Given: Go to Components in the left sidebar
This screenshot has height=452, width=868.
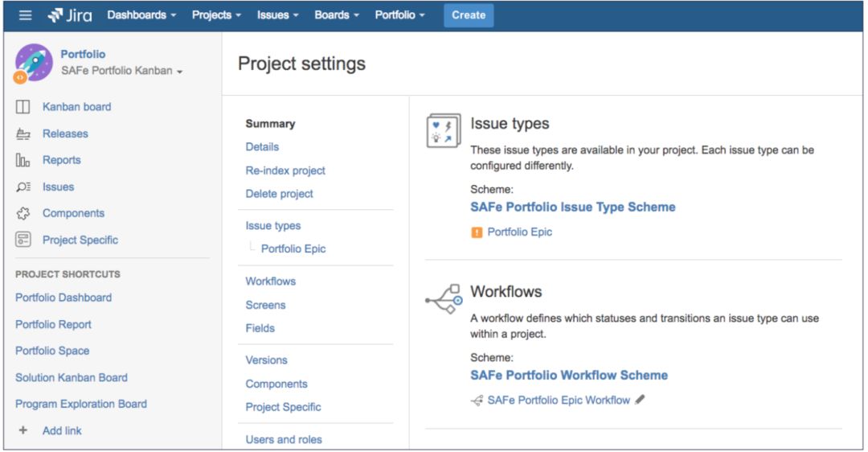Looking at the screenshot, I should pyautogui.click(x=74, y=213).
